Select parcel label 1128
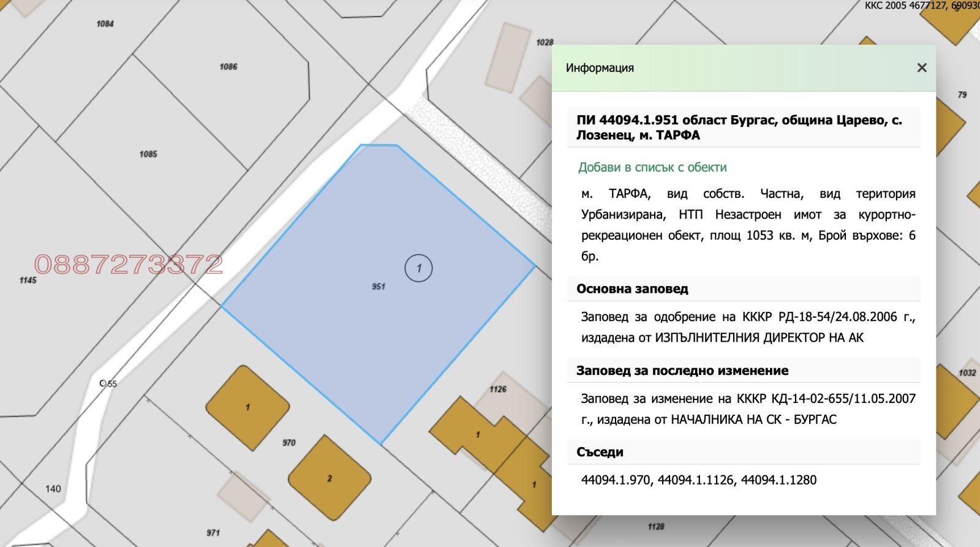Viewport: 980px width, 547px height. [x=656, y=527]
